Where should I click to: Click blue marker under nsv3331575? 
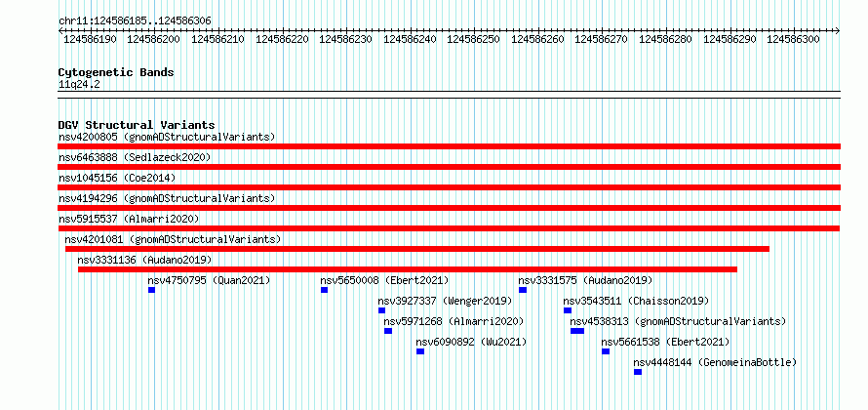click(523, 290)
